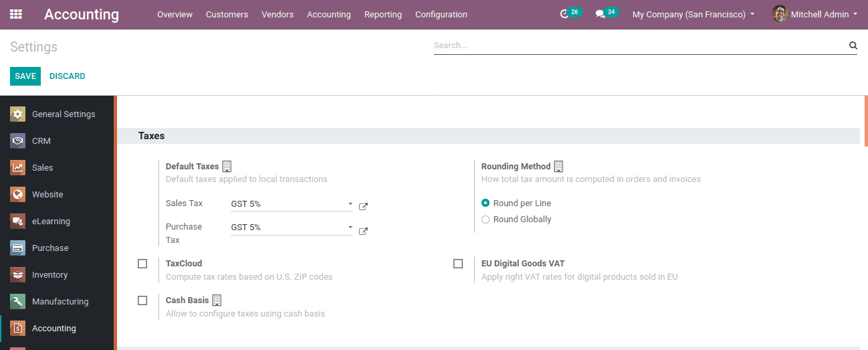This screenshot has width=868, height=350.
Task: Enable the TaxCloud checkbox
Action: 142,264
